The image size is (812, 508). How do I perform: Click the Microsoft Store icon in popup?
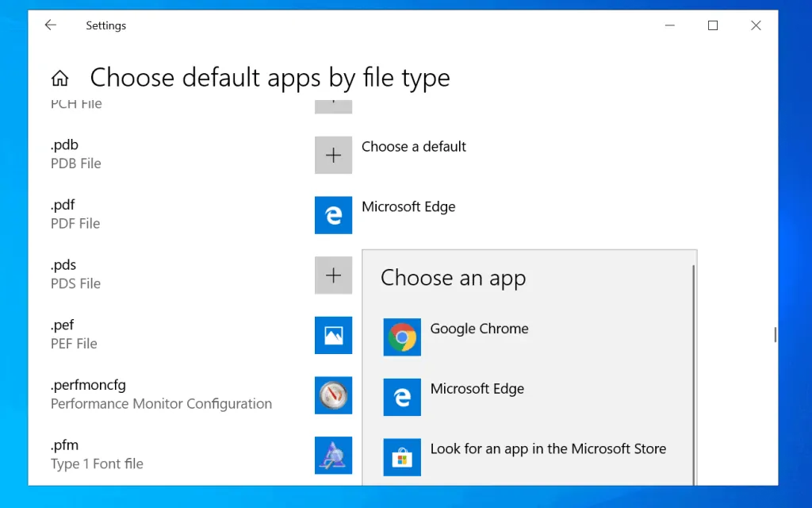402,457
